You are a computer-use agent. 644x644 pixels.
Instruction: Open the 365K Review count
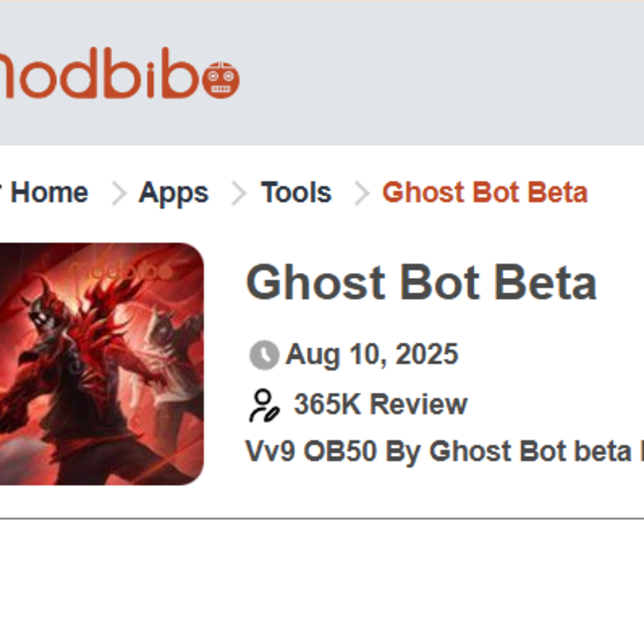click(380, 404)
